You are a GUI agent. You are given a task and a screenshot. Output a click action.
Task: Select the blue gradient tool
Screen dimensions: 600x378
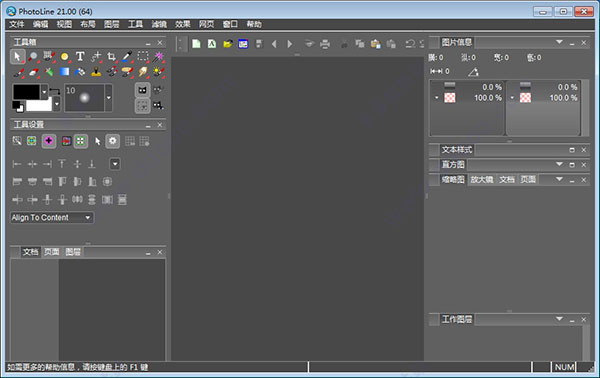[x=65, y=72]
